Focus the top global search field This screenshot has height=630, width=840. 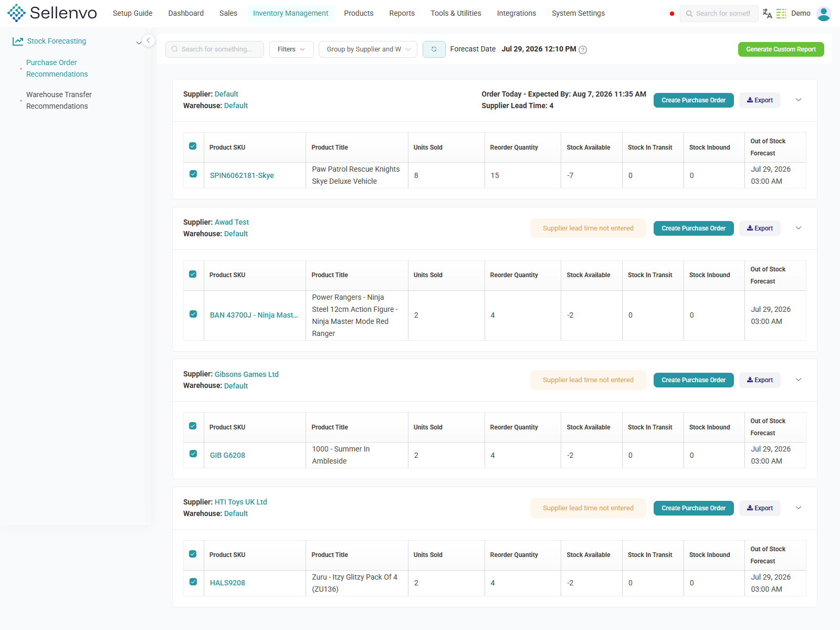pyautogui.click(x=719, y=14)
